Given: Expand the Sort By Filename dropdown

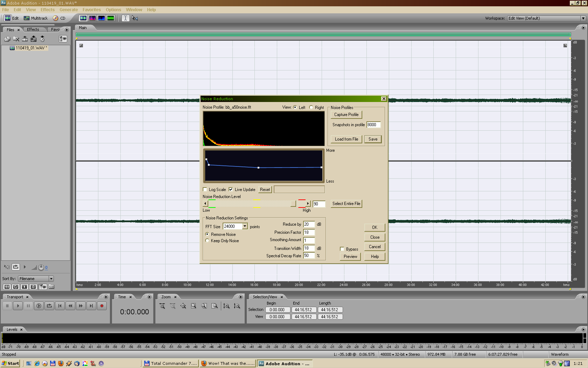Looking at the screenshot, I should (51, 279).
